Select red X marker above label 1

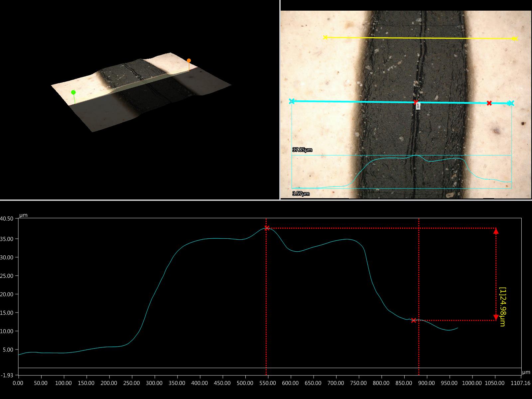click(416, 102)
